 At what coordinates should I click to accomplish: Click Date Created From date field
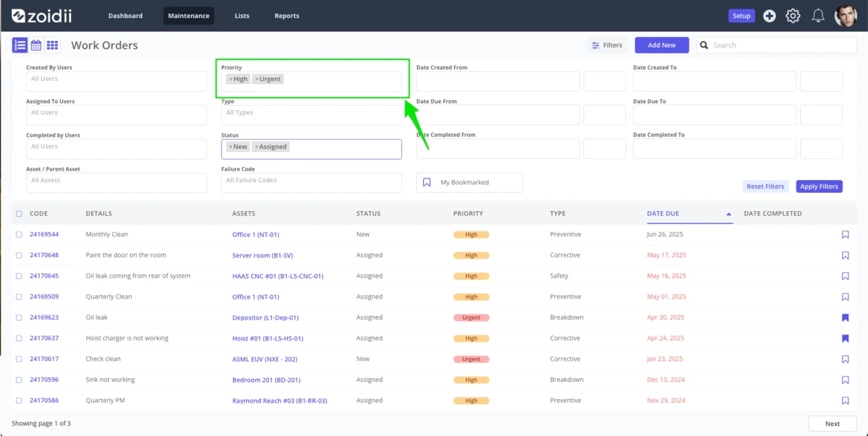[498, 81]
